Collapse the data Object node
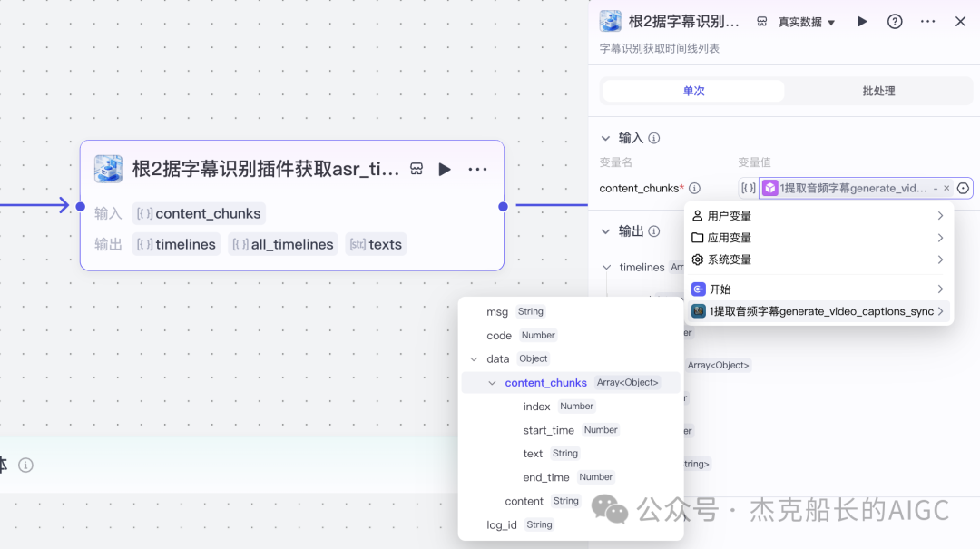The height and width of the screenshot is (549, 980). tap(474, 359)
